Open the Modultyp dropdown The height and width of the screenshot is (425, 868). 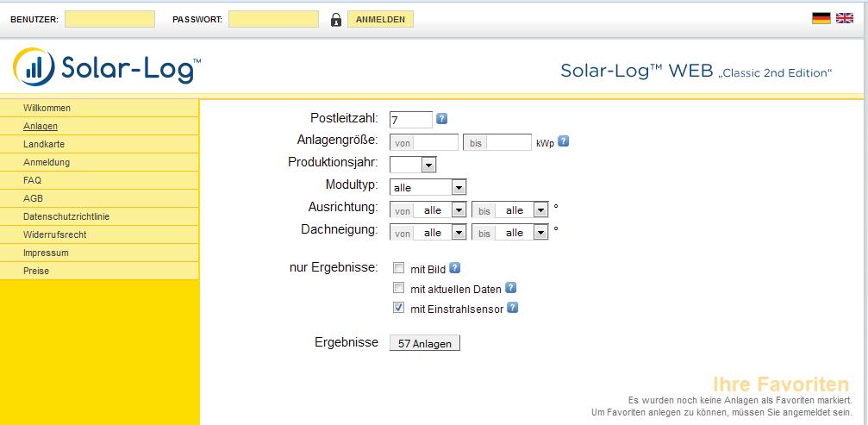428,188
